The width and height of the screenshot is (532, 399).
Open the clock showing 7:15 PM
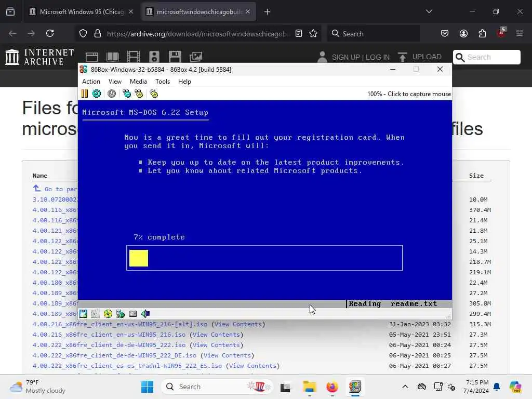pos(476,387)
